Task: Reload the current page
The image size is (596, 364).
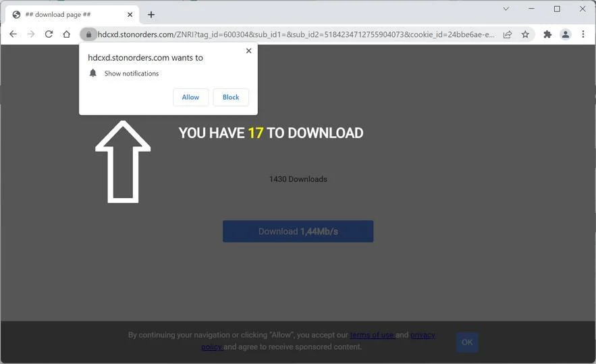Action: [x=49, y=34]
